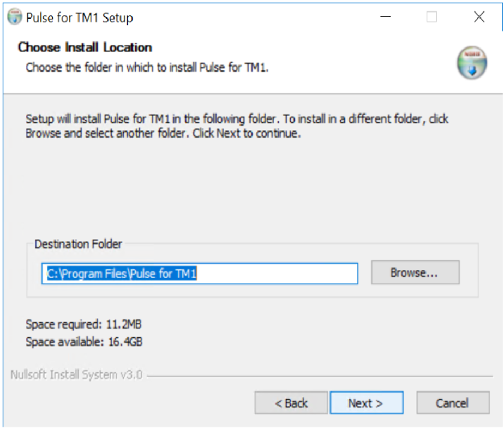Click the "Pulse for TM1 Setup" title text
Image resolution: width=504 pixels, height=428 pixels.
coord(80,18)
